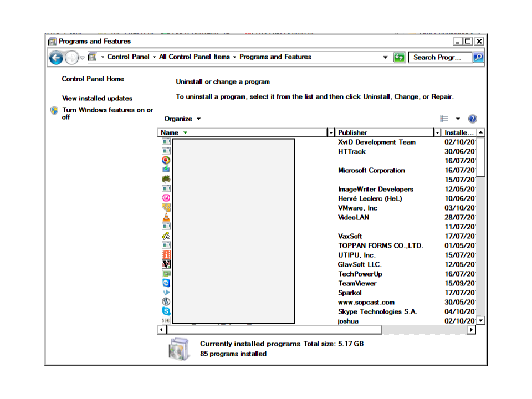The width and height of the screenshot is (532, 399).
Task: Select the pink W icon for Hervé Leclerc
Action: pyautogui.click(x=166, y=198)
